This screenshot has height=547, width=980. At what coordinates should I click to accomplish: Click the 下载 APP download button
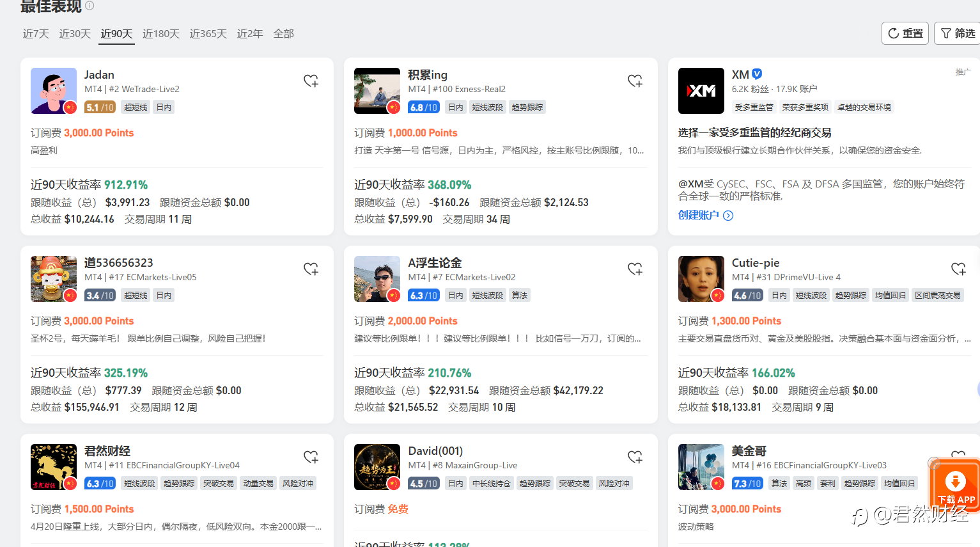point(956,487)
